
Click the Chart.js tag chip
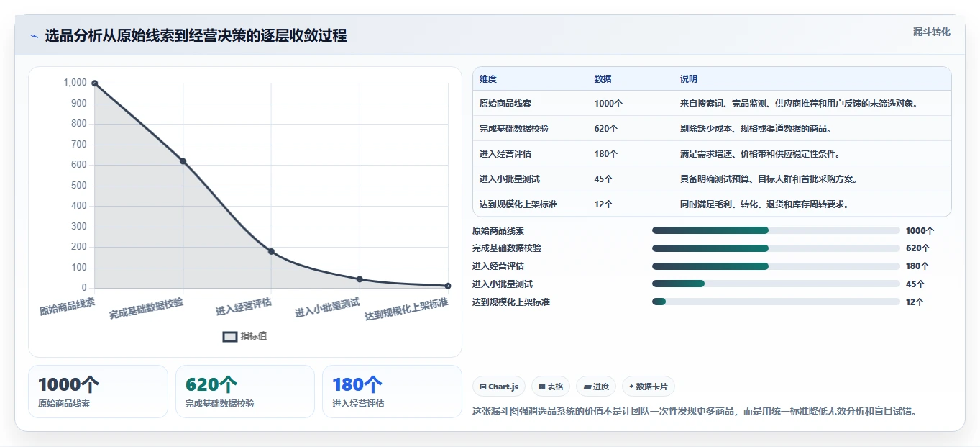(499, 387)
